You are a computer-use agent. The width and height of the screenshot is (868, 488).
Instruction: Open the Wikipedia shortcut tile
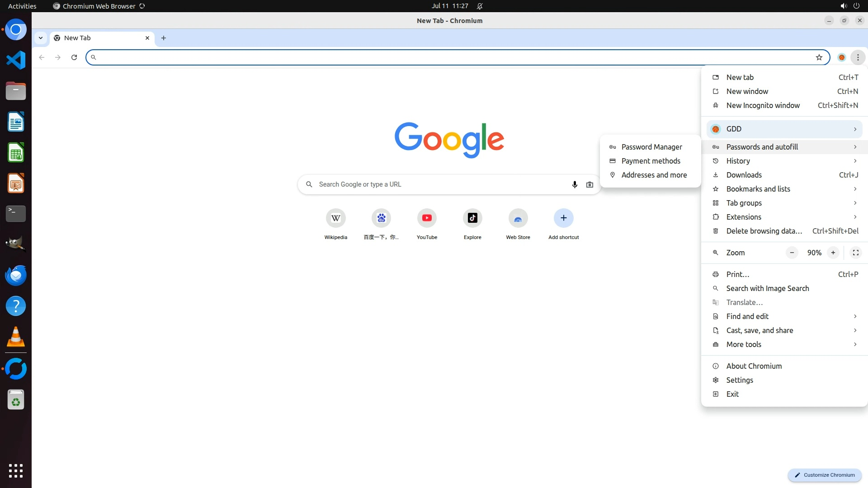(x=335, y=218)
